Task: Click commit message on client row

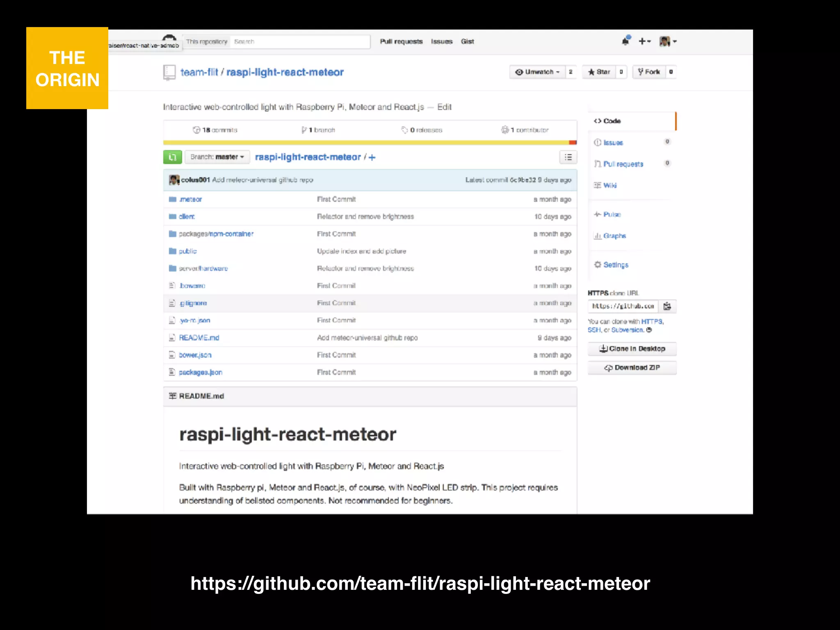Action: [365, 217]
